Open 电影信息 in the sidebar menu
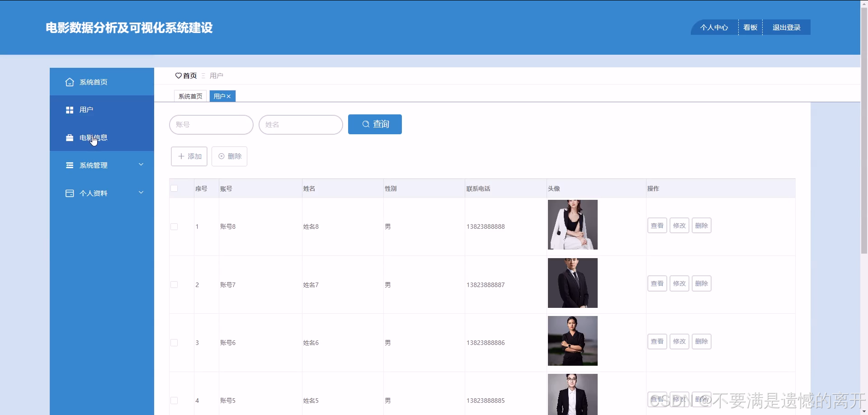The width and height of the screenshot is (868, 415). (x=102, y=137)
